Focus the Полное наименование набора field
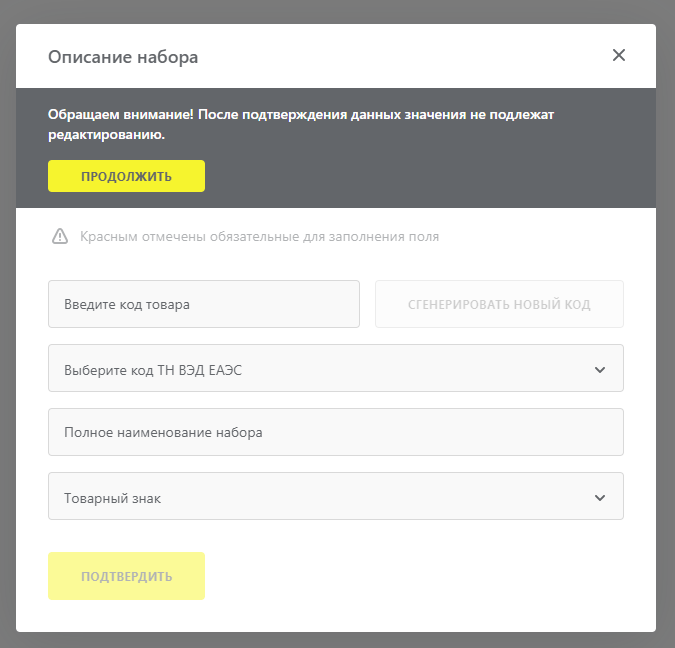The width and height of the screenshot is (675, 648). 336,432
